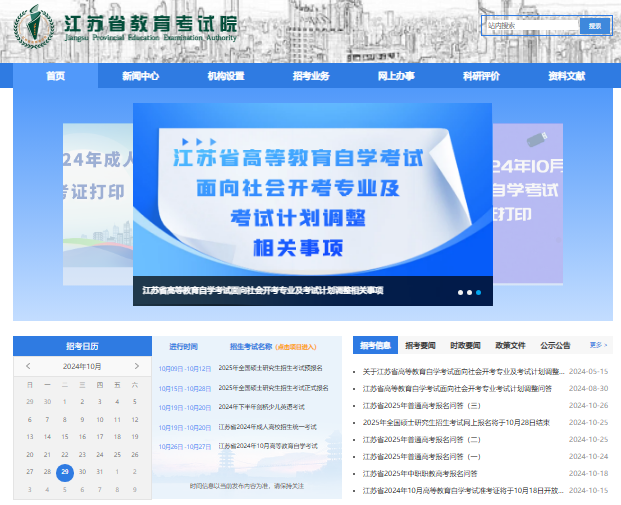Open the 新闻中心 navigation menu

coord(141,76)
